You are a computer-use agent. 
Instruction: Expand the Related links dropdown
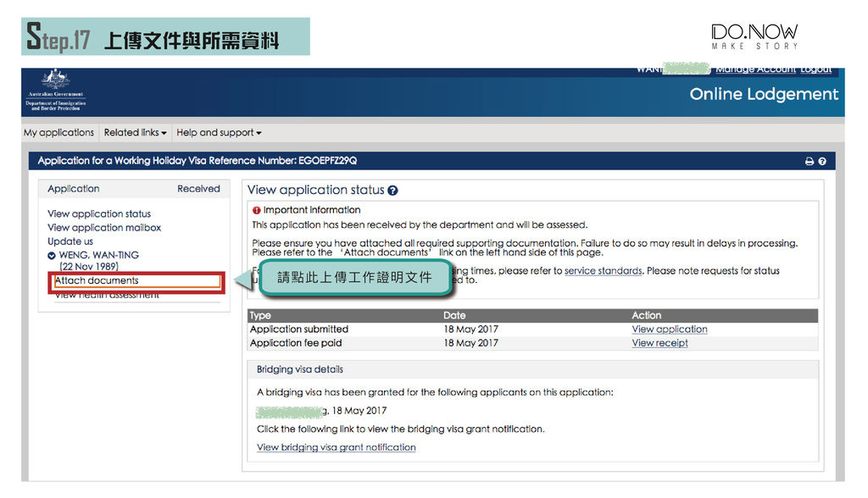(135, 133)
